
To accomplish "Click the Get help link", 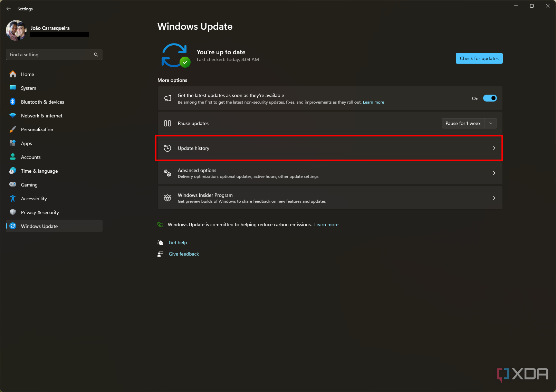I will (x=178, y=242).
